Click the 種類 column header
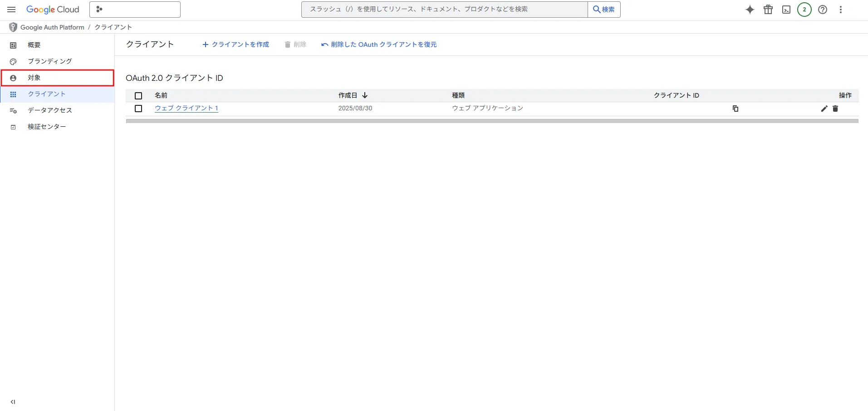 (x=458, y=95)
